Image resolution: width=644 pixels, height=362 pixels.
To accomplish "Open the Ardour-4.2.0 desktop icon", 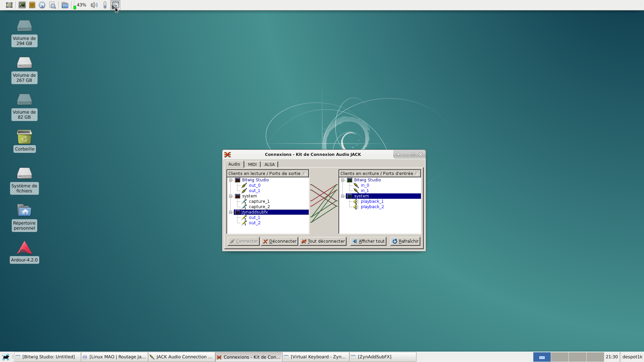I will [24, 251].
